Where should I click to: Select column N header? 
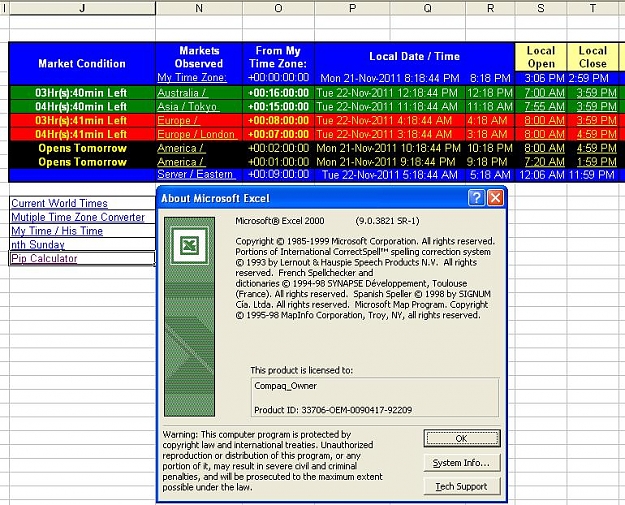[x=199, y=8]
